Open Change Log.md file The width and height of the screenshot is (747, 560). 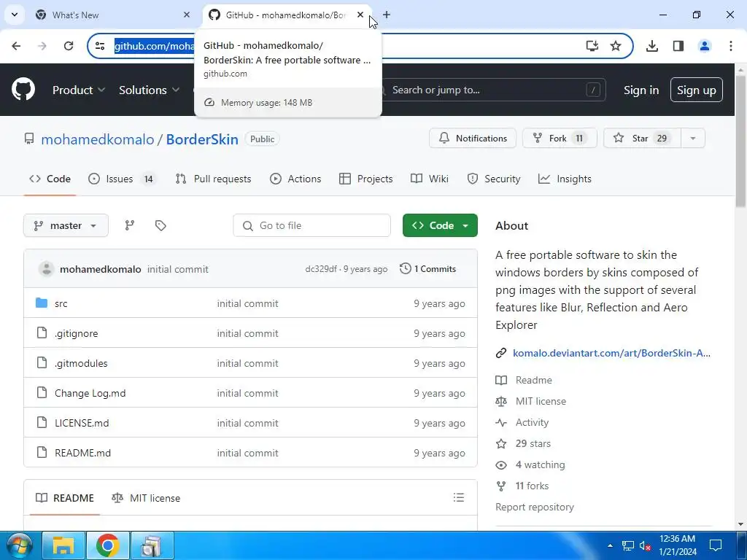click(x=90, y=393)
